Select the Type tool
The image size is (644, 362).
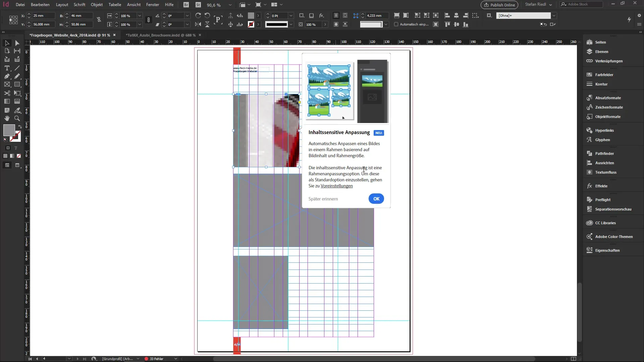tap(7, 68)
